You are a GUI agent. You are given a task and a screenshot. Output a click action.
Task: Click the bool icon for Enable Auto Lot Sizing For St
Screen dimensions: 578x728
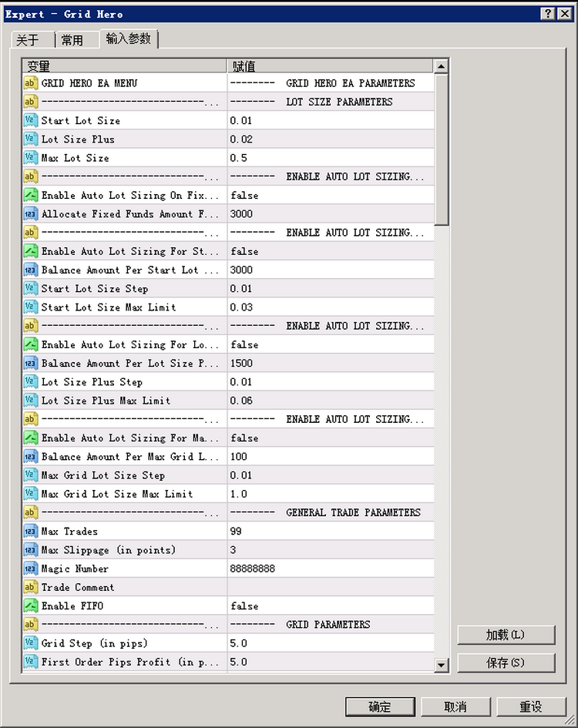tap(30, 251)
